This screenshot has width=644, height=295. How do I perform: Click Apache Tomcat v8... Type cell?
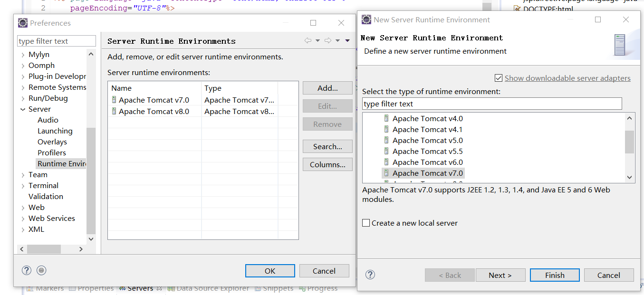tap(240, 111)
